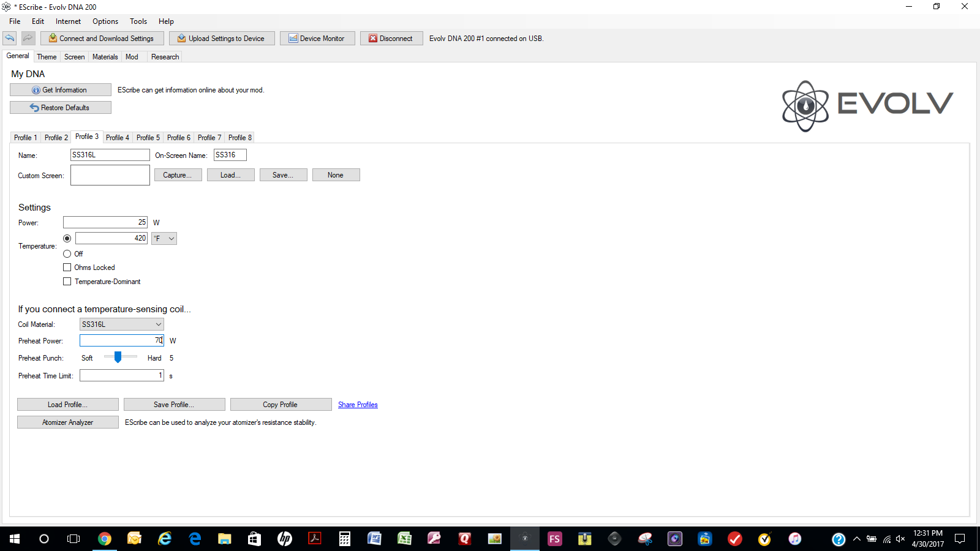Screen dimensions: 980x551
Task: Open Google Chrome from the taskbar
Action: coord(105,539)
